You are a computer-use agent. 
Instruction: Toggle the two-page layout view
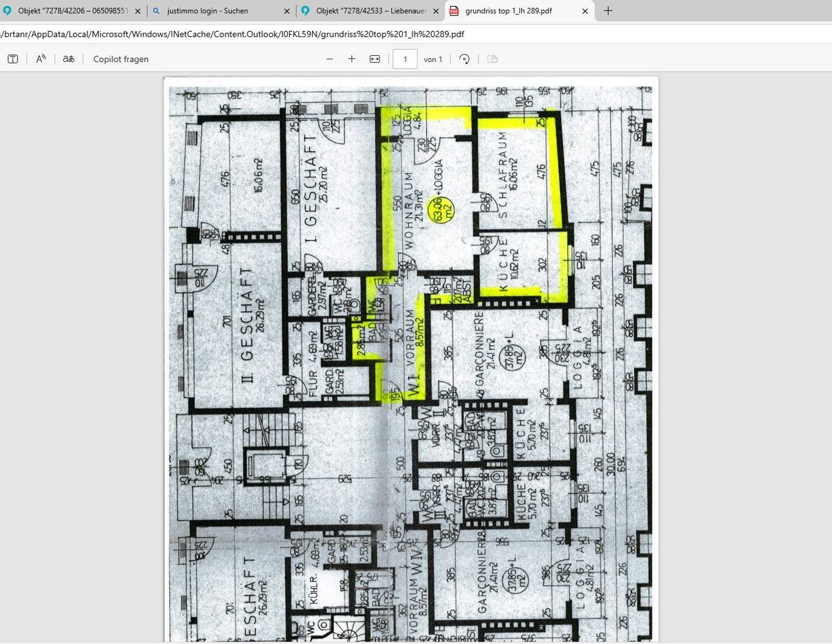click(x=492, y=59)
